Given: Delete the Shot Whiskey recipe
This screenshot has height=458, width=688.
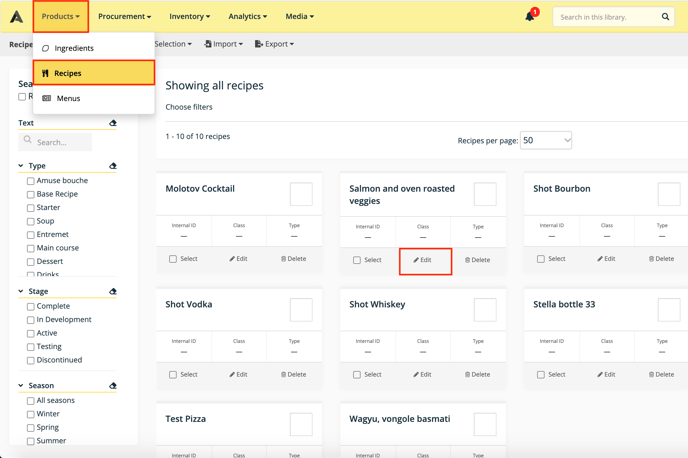Looking at the screenshot, I should 477,375.
